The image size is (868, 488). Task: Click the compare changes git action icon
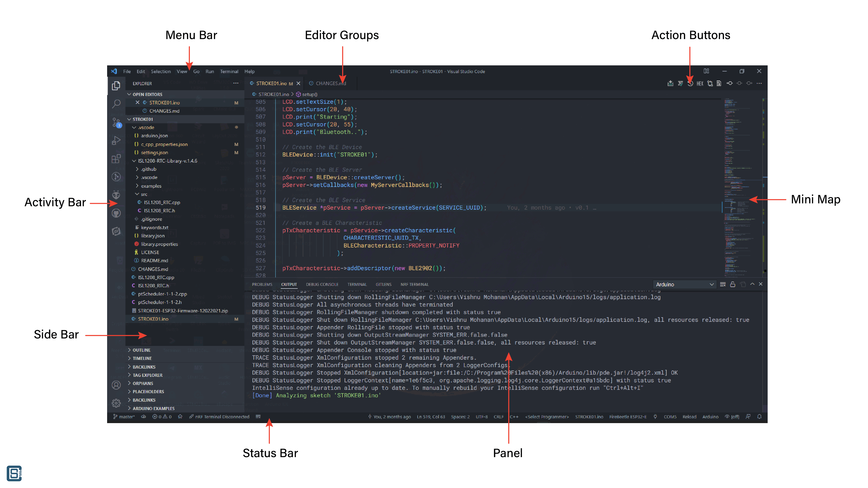(710, 83)
